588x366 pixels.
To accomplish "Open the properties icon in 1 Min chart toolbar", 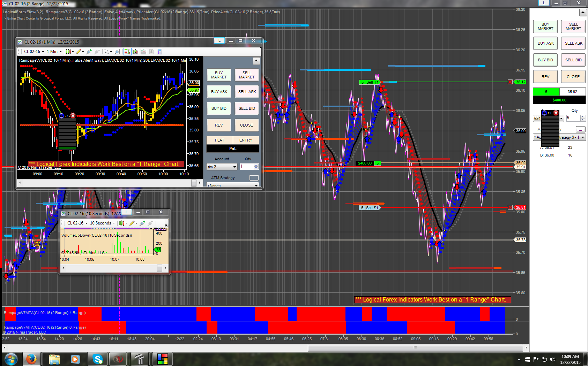I will click(159, 52).
